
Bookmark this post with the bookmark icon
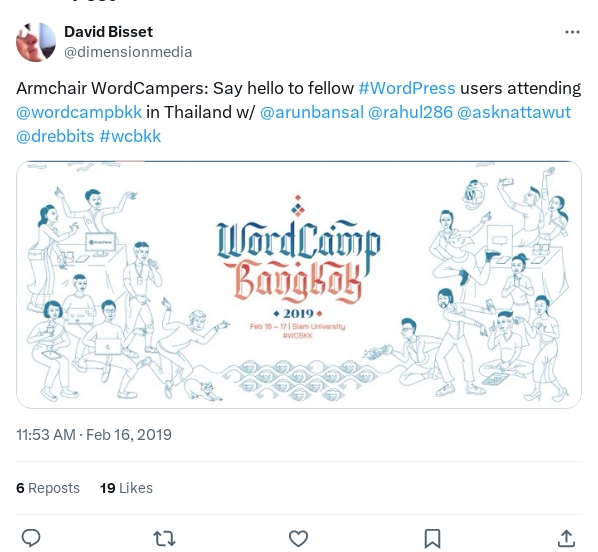[432, 538]
